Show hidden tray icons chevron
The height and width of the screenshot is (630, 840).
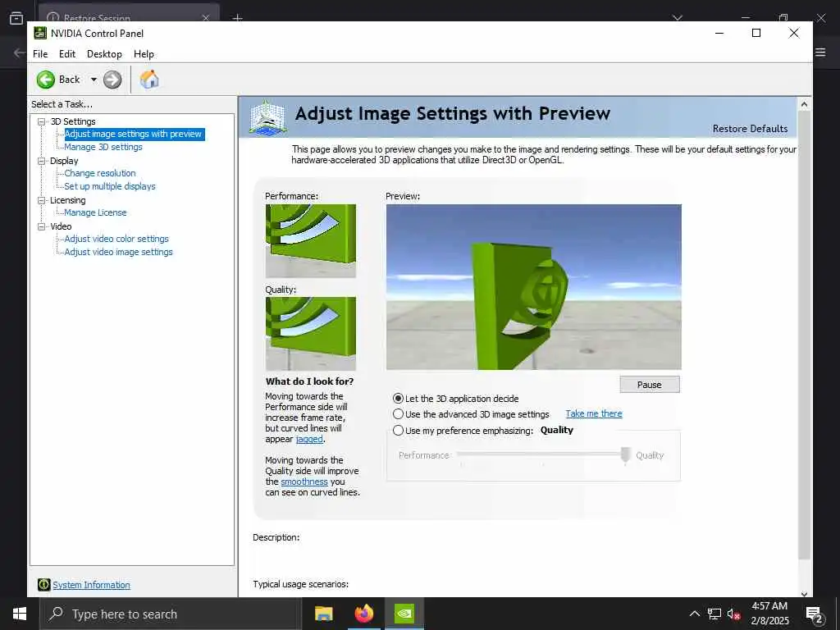pyautogui.click(x=694, y=614)
